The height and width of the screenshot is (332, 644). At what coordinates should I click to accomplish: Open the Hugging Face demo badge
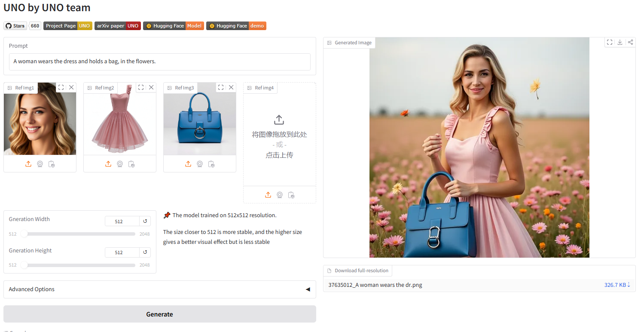(x=236, y=26)
